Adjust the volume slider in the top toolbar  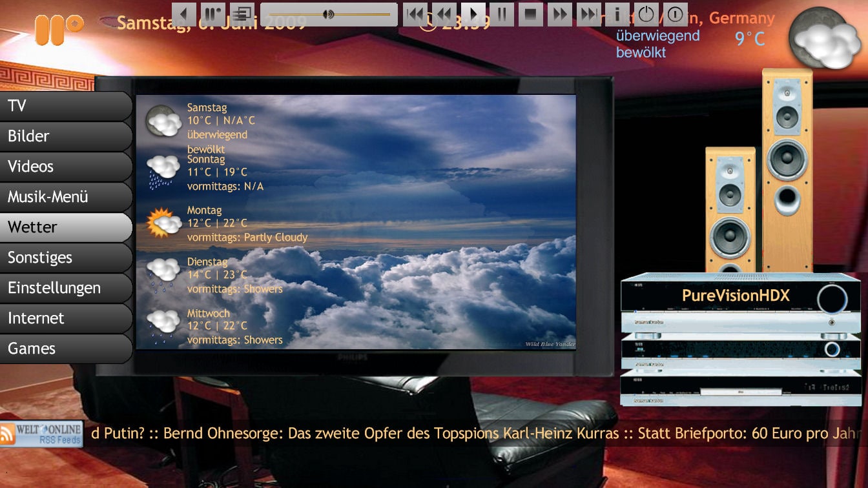point(329,14)
